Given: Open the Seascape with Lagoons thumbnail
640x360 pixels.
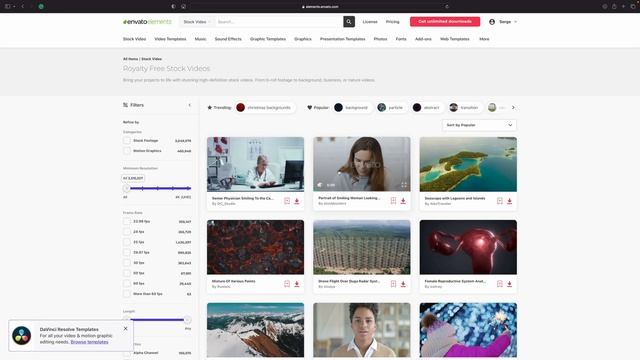Looking at the screenshot, I should pos(468,164).
